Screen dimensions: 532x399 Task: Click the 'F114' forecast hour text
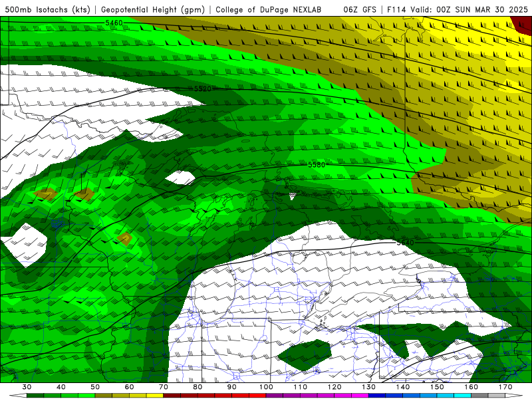396,10
